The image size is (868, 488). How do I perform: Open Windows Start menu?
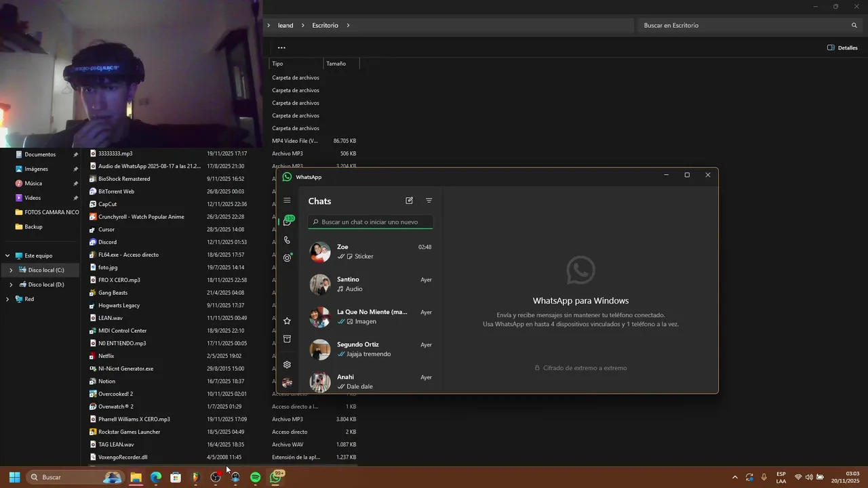pyautogui.click(x=14, y=477)
